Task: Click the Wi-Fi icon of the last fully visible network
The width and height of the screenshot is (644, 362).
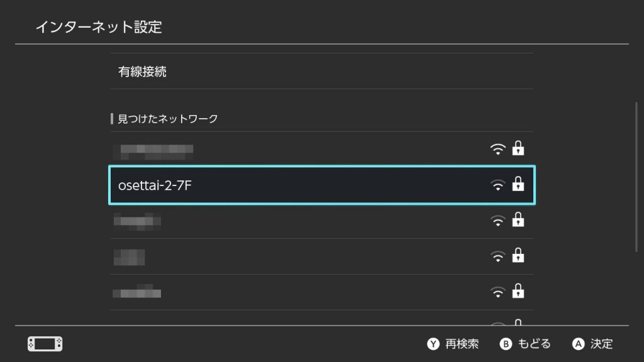Action: tap(498, 293)
